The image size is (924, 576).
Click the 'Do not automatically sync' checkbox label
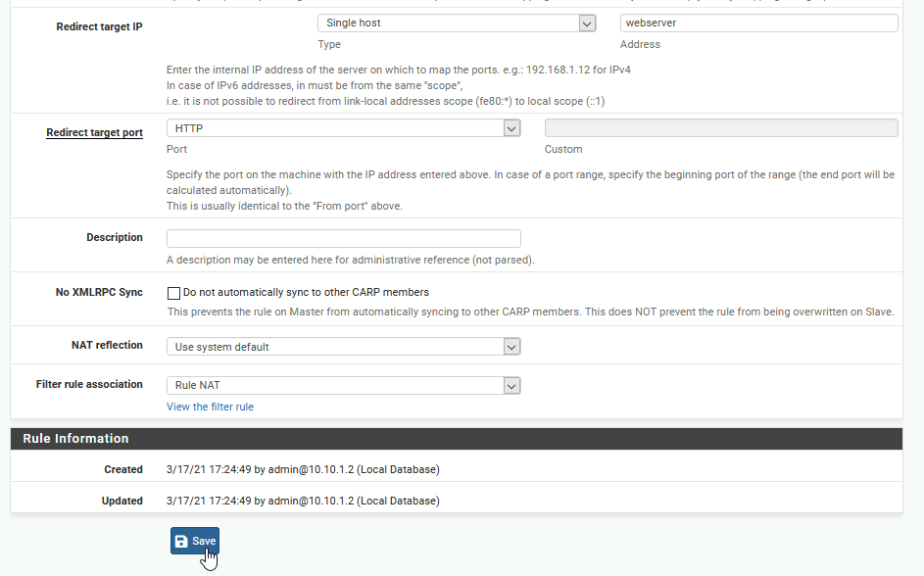pos(306,292)
